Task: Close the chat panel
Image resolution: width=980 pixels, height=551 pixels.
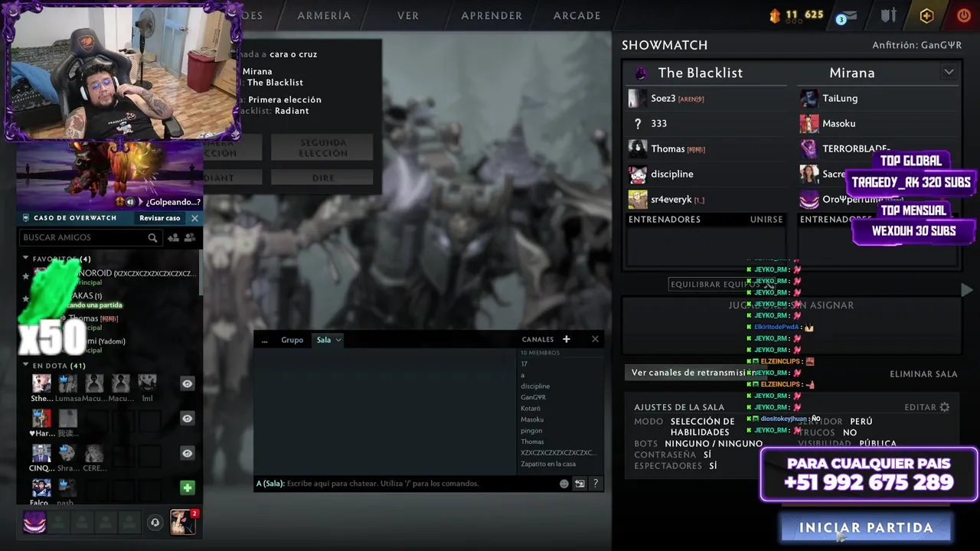Action: 595,339
